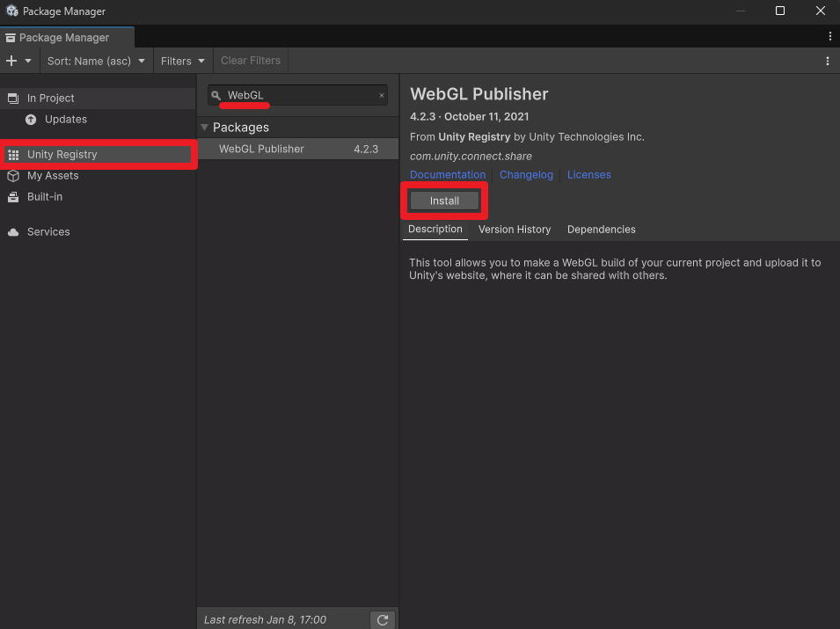Open the Filters dropdown

(x=183, y=61)
